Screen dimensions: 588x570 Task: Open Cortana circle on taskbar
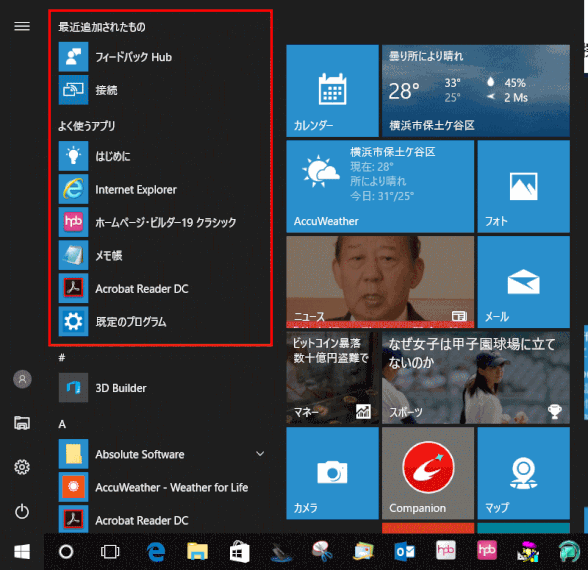tap(66, 552)
